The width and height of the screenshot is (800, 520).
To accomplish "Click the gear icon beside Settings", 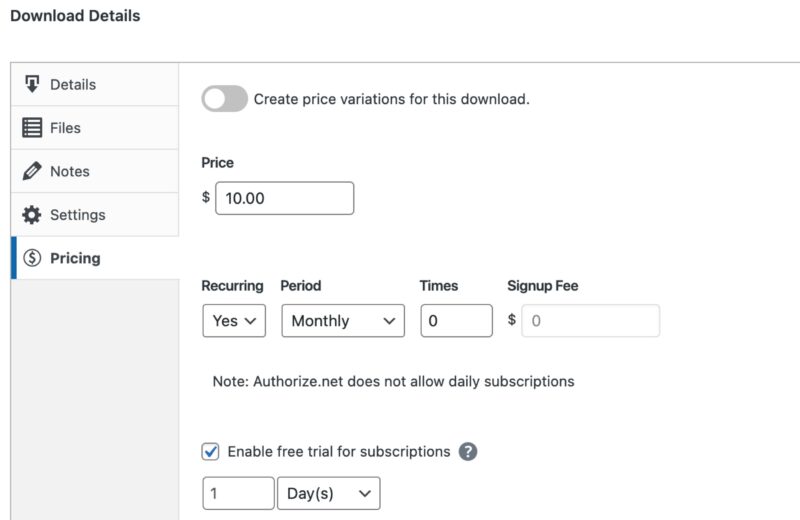I will coord(32,215).
